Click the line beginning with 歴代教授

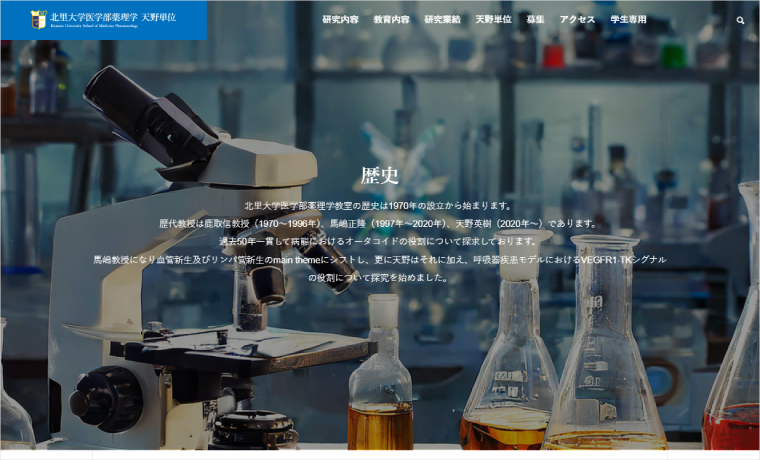click(380, 223)
